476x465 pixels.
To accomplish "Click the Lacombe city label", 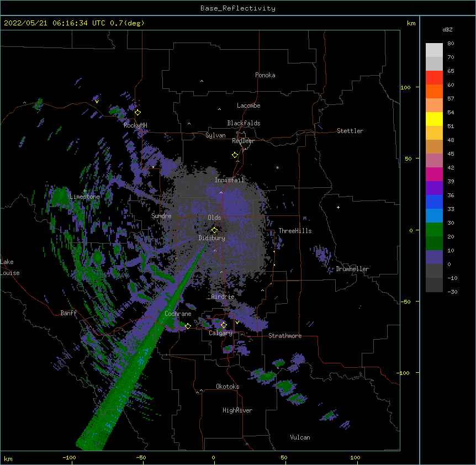I will click(x=248, y=105).
